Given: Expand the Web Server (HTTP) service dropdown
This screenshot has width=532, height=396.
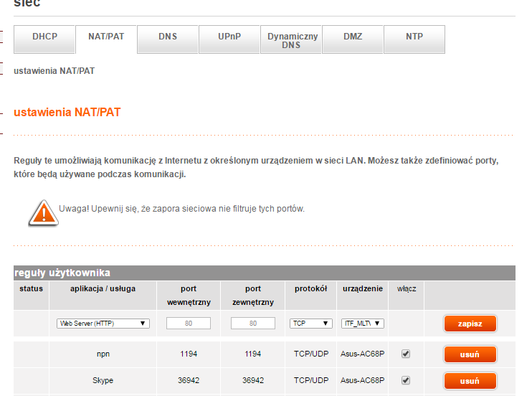Looking at the screenshot, I should pos(103,324).
